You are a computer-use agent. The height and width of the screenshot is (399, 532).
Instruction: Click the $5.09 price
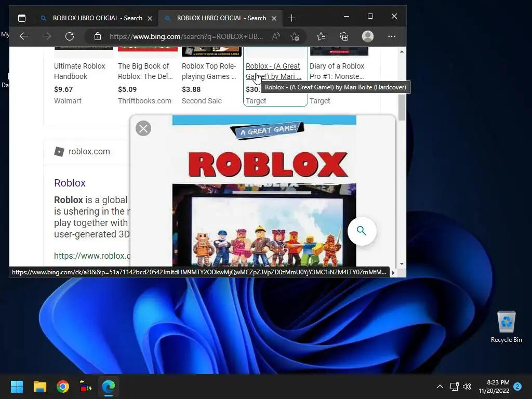(127, 89)
